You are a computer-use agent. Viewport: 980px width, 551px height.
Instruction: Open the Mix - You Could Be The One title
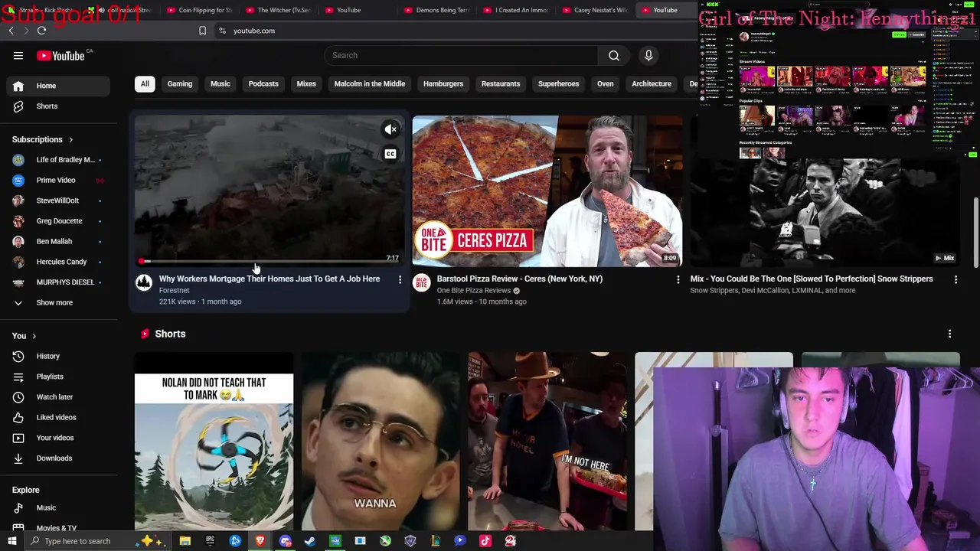point(812,279)
